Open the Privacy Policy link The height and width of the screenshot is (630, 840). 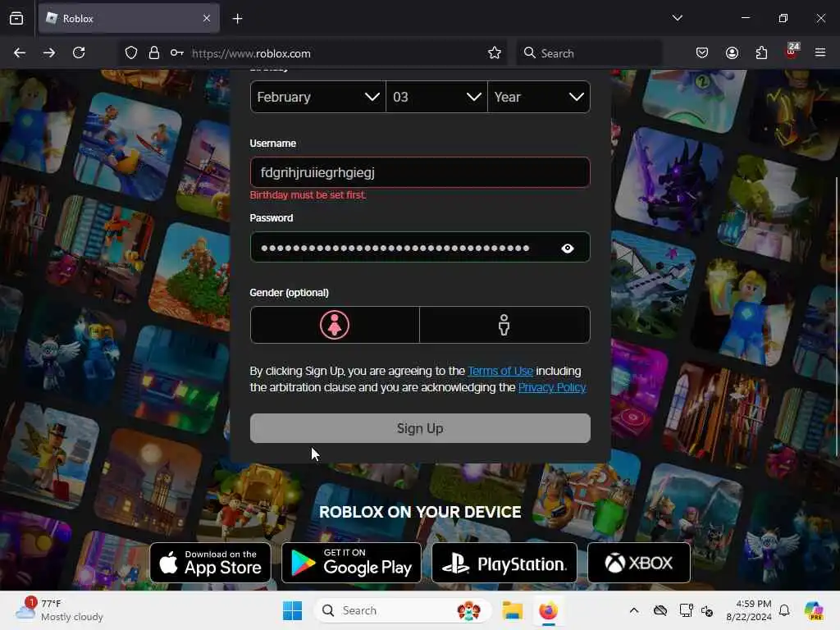click(x=552, y=387)
